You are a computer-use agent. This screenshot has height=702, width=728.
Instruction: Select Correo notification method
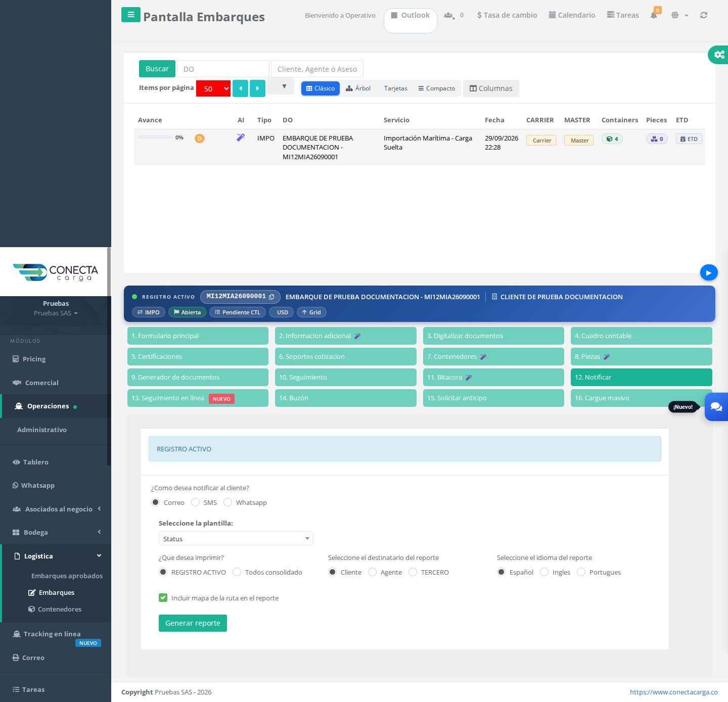point(156,502)
